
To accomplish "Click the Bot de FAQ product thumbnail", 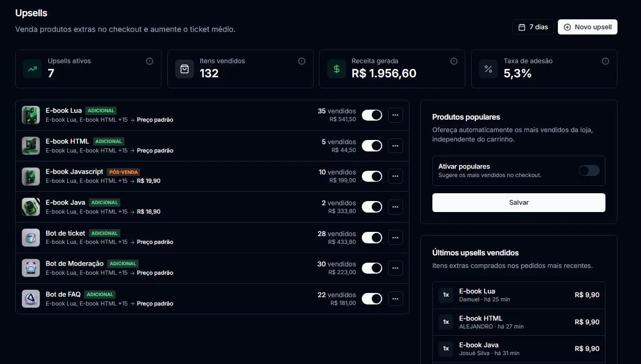I will 31,299.
